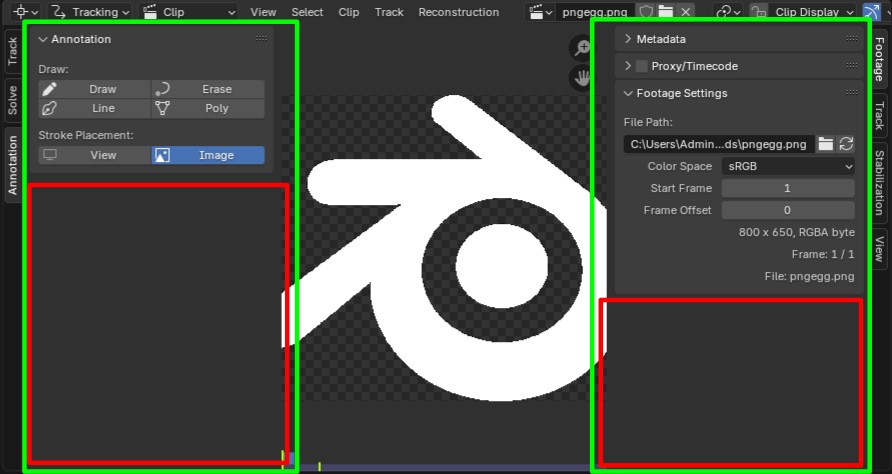The image size is (892, 474).
Task: Grab the Metadata panel drag handle
Action: click(x=852, y=39)
